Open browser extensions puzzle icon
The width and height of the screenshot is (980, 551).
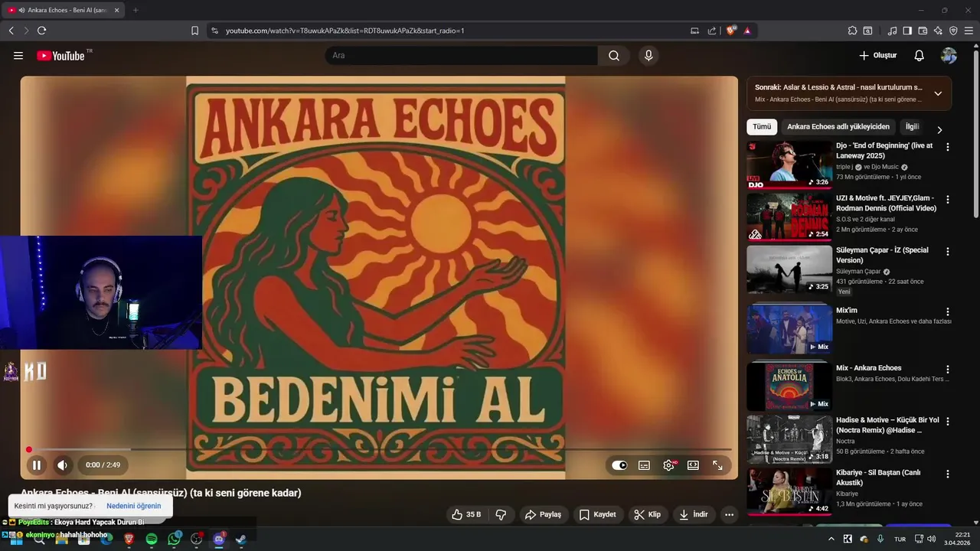click(x=852, y=31)
